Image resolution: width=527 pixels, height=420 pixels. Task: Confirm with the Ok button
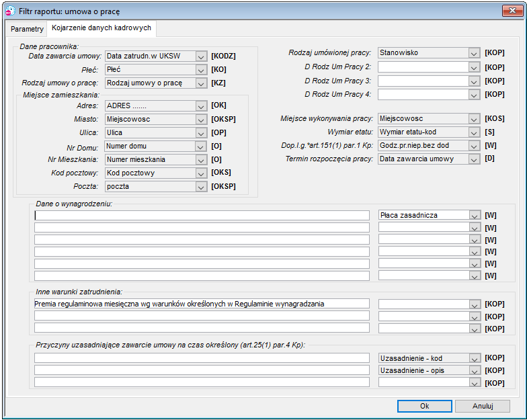tap(425, 406)
